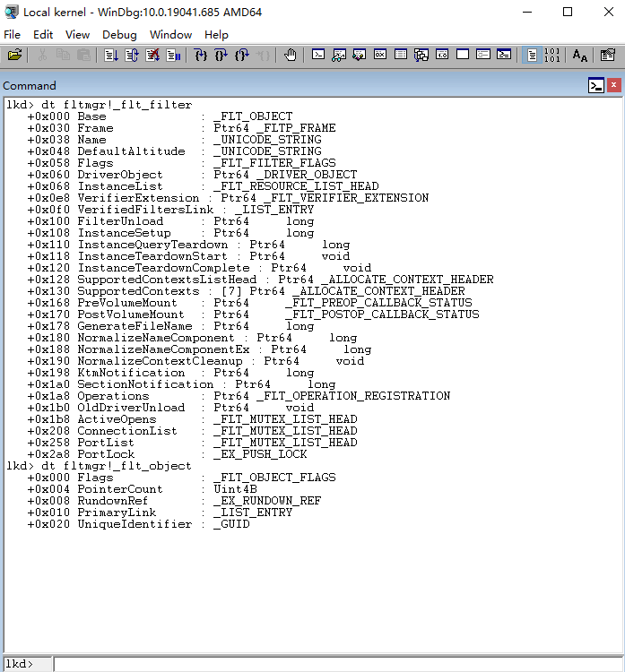Open the Command Browser window icon
Image resolution: width=625 pixels, height=672 pixels.
coord(504,55)
